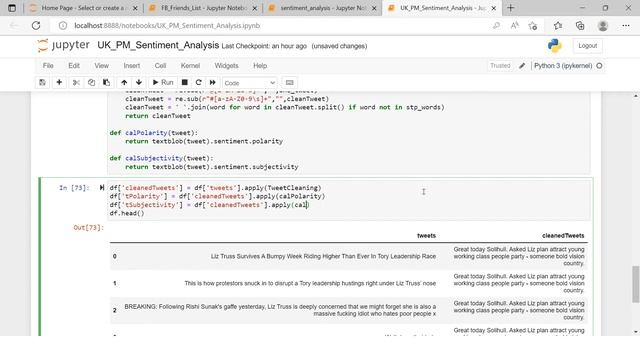The width and height of the screenshot is (640, 360).
Task: Move selected cell up with the arrow
Action: [124, 82]
